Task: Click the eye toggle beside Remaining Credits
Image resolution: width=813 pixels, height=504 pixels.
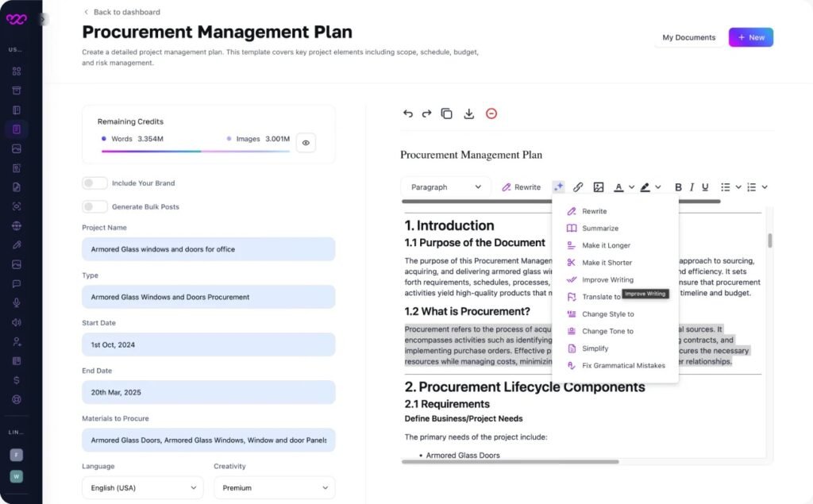Action: click(306, 143)
